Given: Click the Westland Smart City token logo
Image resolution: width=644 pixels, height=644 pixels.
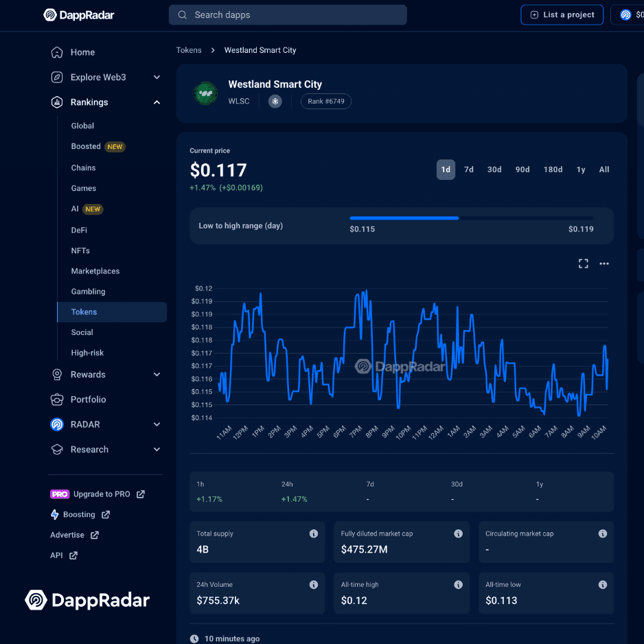Looking at the screenshot, I should pyautogui.click(x=205, y=93).
